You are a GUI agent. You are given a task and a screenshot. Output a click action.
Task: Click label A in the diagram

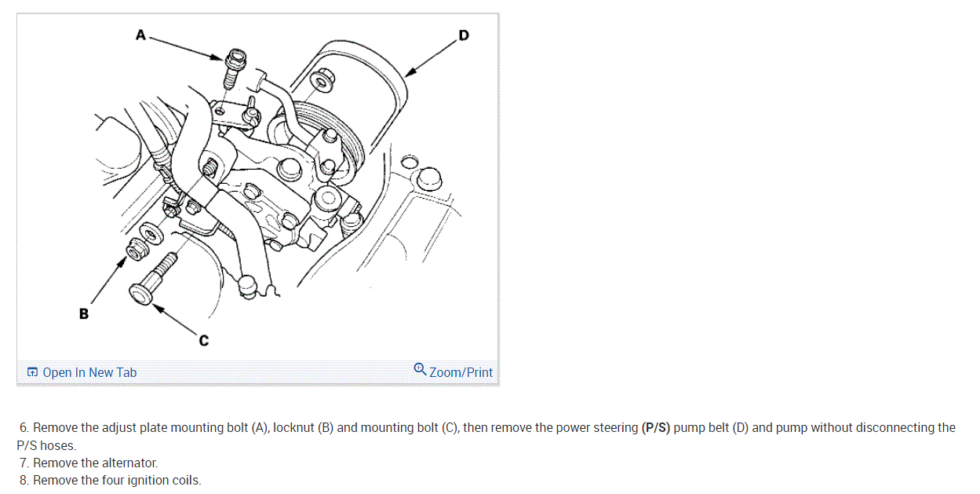point(140,35)
